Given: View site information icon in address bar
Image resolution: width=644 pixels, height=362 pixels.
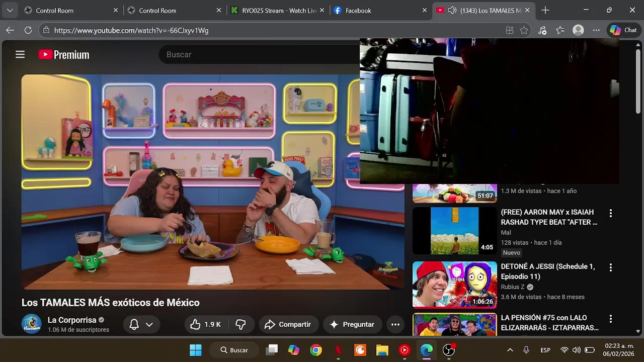Looking at the screenshot, I should 46,30.
